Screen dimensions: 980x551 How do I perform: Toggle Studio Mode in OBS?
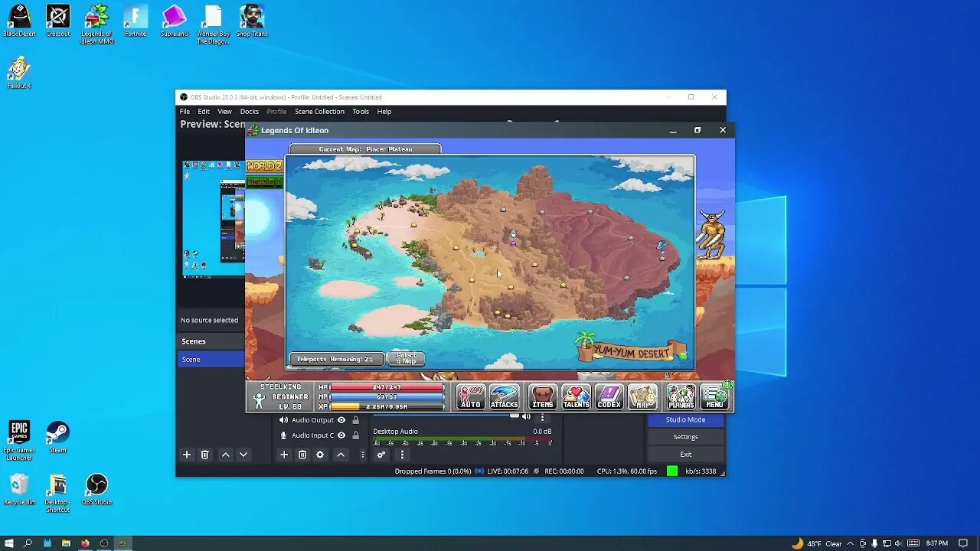[685, 419]
